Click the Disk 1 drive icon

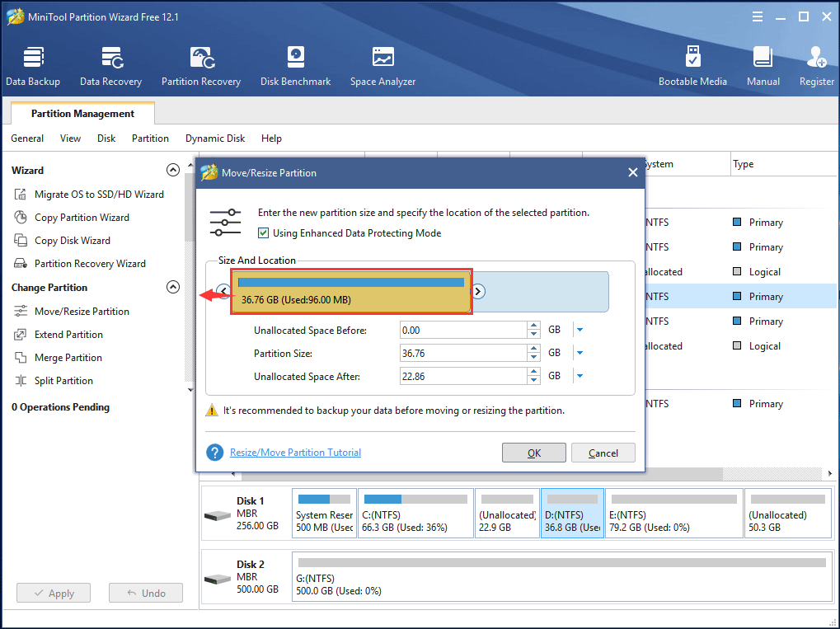(218, 516)
